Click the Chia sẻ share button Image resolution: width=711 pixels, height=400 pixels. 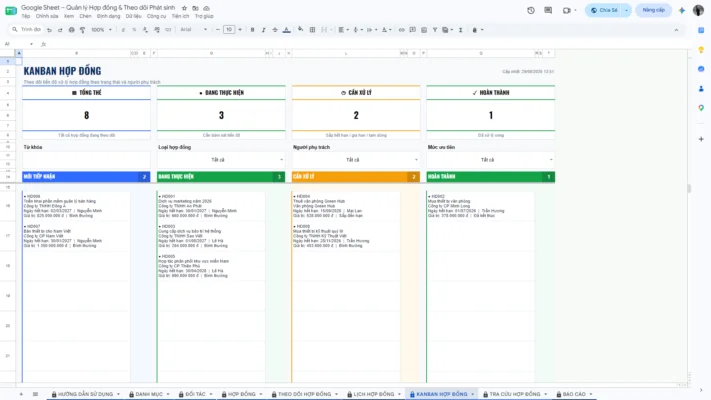[x=604, y=10]
